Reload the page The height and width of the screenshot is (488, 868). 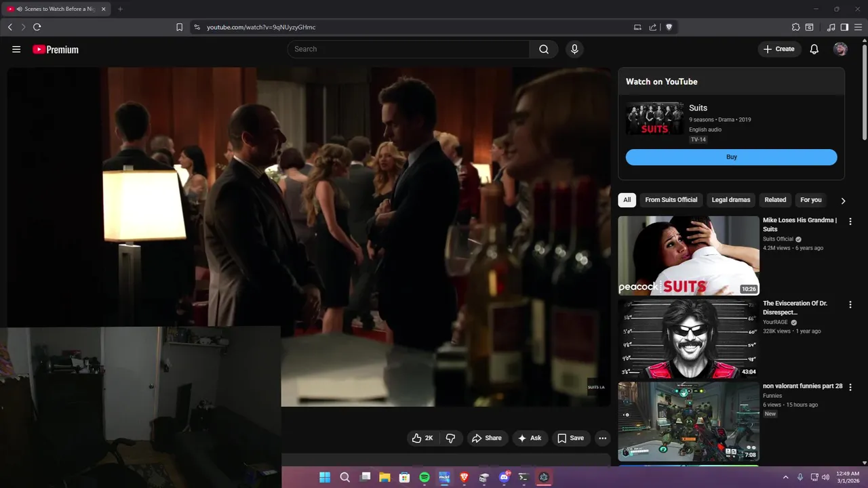click(x=37, y=27)
